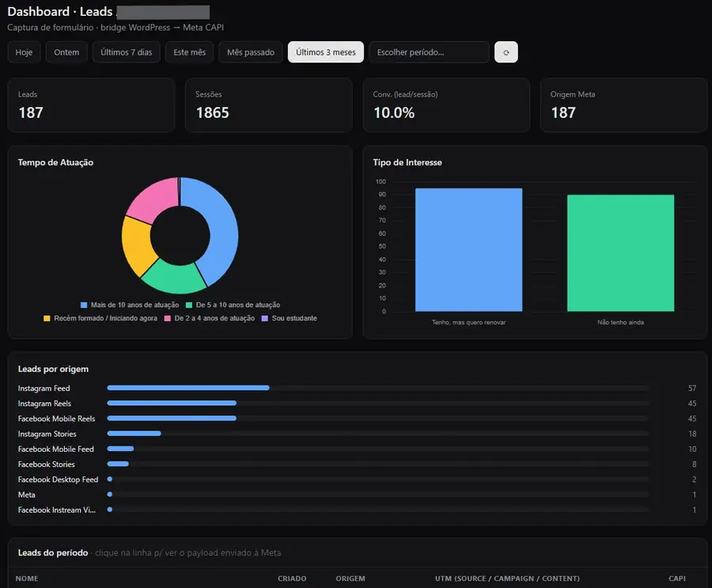Open the Origem Meta card
This screenshot has height=588, width=712.
pyautogui.click(x=623, y=105)
